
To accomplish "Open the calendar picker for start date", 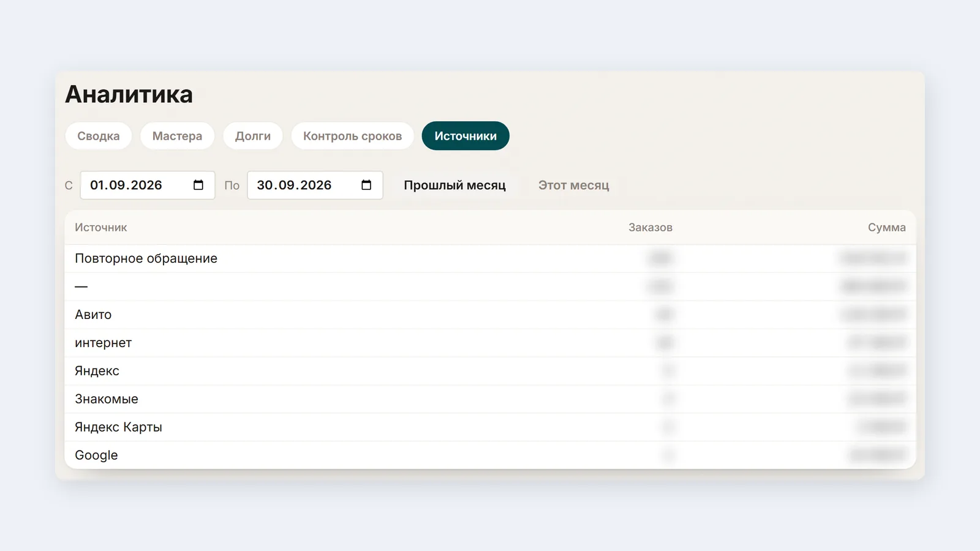I will click(198, 185).
